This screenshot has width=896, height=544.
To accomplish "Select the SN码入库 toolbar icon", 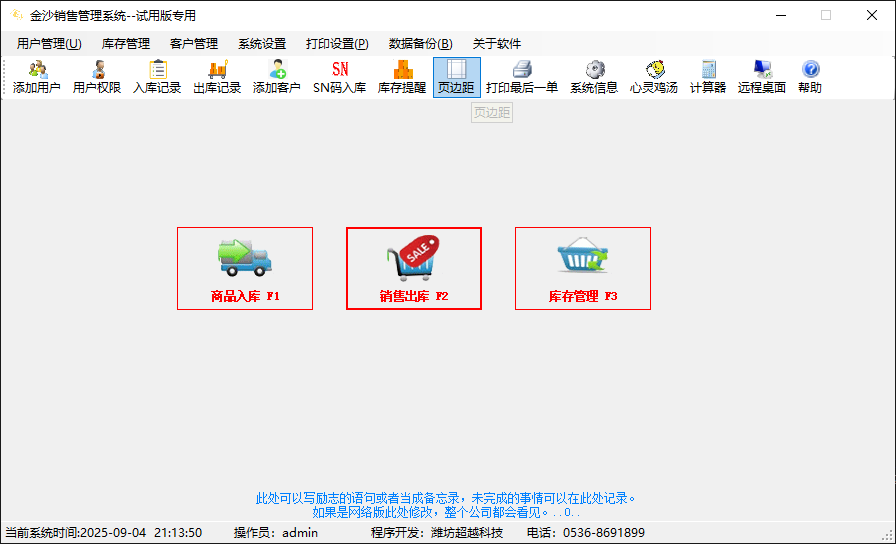I will 340,77.
